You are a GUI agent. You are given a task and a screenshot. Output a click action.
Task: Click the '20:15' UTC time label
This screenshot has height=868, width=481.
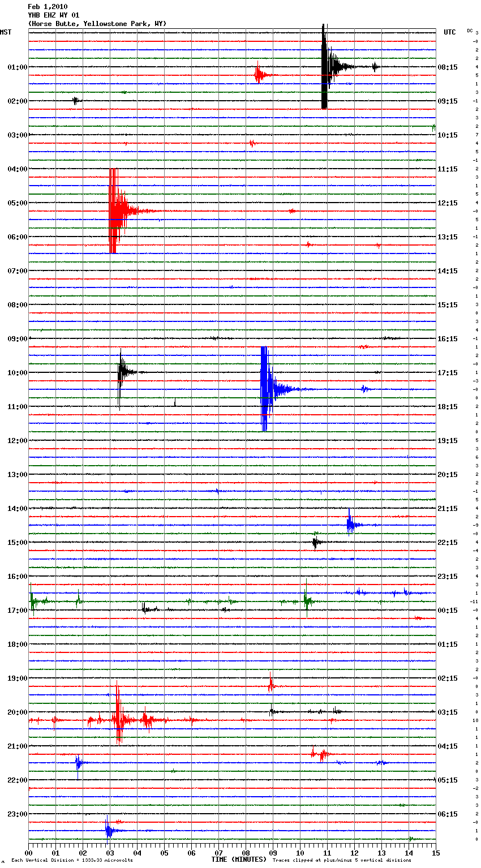448,475
